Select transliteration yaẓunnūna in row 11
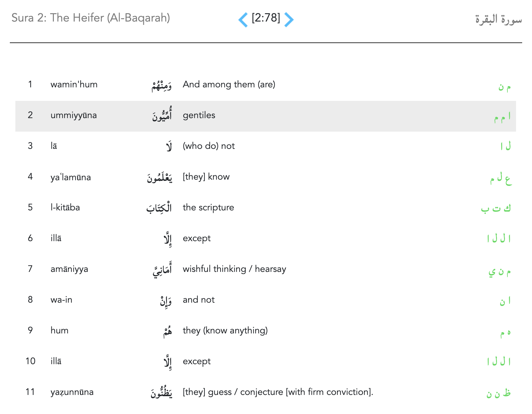This screenshot has height=414, width=532. click(x=72, y=392)
